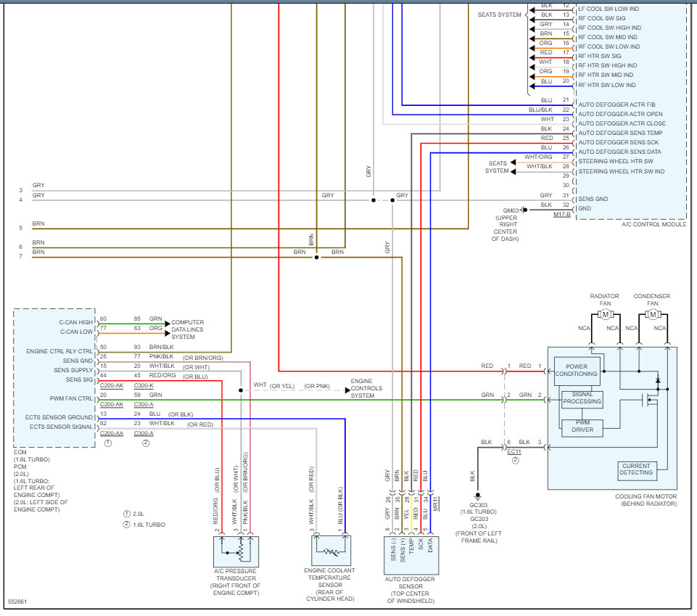Click RF COOL SW HIGH IND label
The height and width of the screenshot is (616, 697).
point(609,28)
